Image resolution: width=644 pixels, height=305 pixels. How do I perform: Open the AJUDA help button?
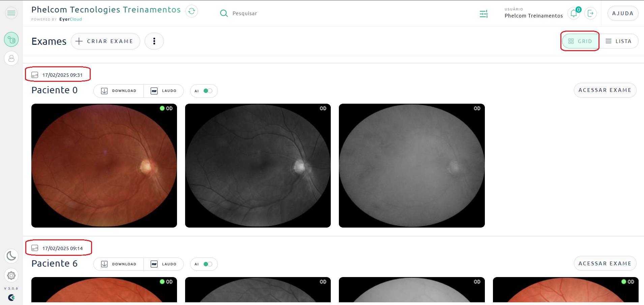point(623,13)
